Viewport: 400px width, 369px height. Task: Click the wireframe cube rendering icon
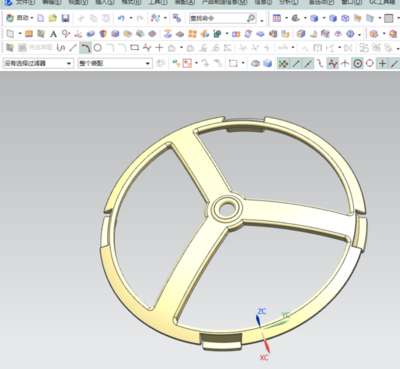pyautogui.click(x=345, y=18)
